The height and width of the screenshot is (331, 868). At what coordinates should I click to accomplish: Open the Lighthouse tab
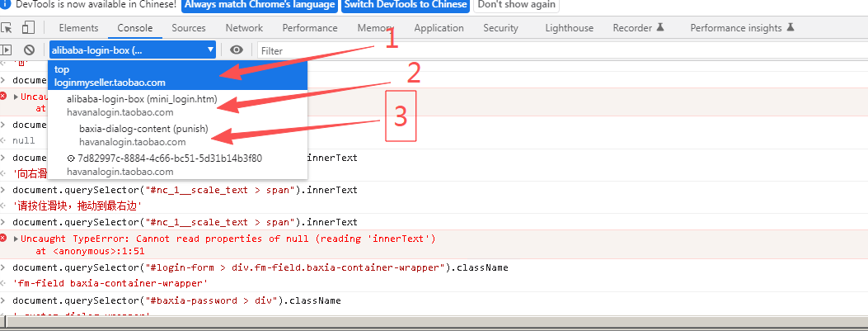tap(569, 28)
